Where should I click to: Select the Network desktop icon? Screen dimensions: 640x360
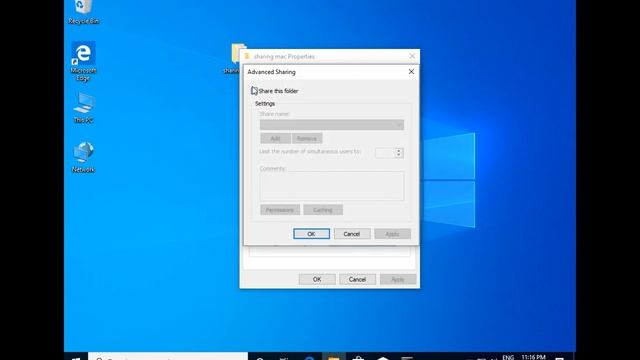(x=83, y=157)
